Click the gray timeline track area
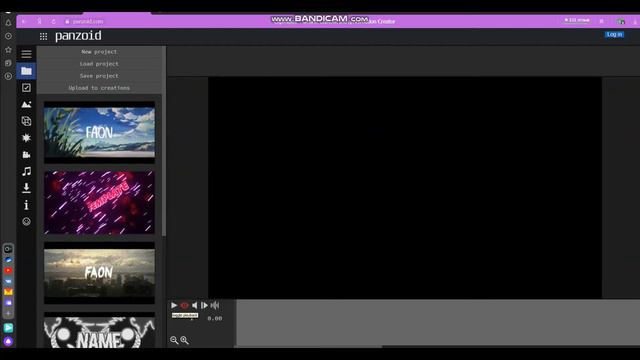Screen dimensions: 640x360 (438, 323)
